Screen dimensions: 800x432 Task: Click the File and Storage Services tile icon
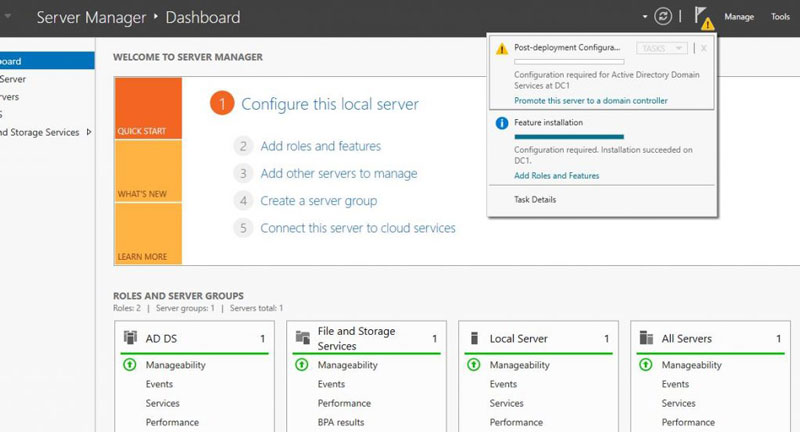[x=303, y=337]
